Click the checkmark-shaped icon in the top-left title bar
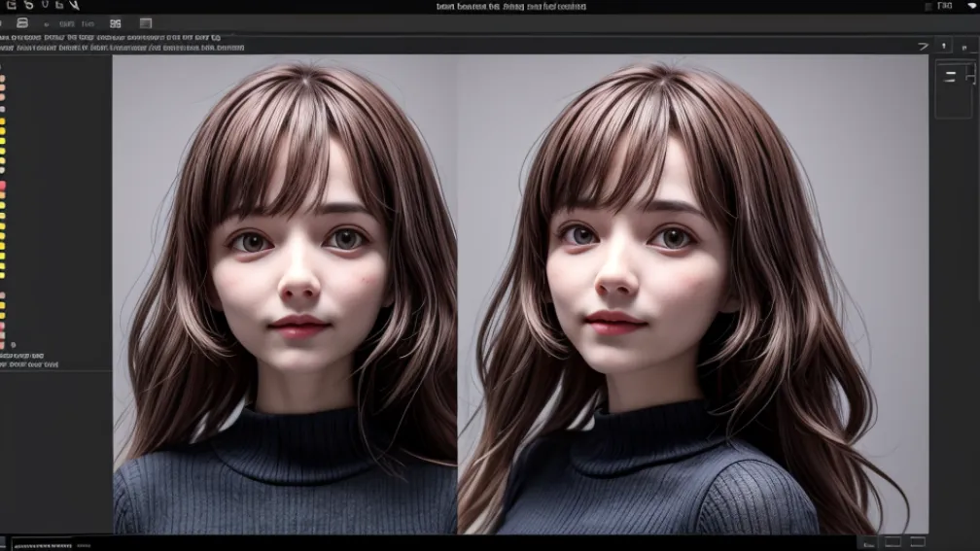Image resolution: width=980 pixels, height=551 pixels. [74, 5]
